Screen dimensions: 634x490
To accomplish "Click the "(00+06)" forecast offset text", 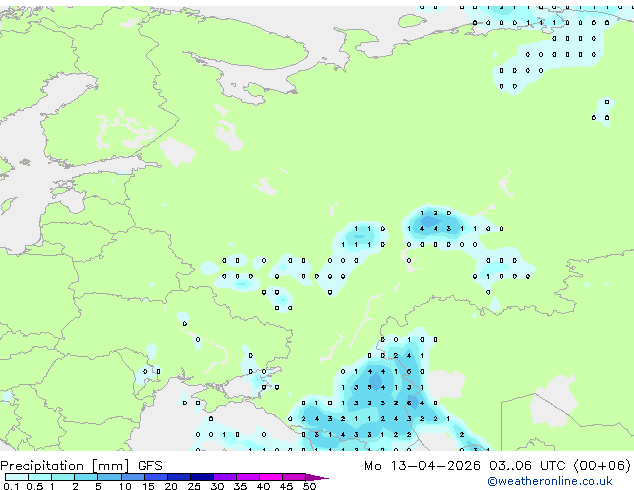I will click(x=602, y=466).
